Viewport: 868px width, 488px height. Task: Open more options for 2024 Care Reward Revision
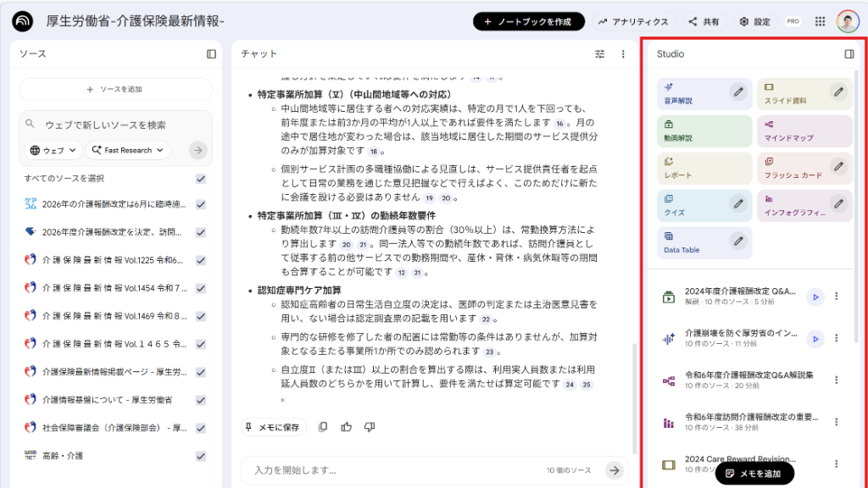[x=837, y=463]
